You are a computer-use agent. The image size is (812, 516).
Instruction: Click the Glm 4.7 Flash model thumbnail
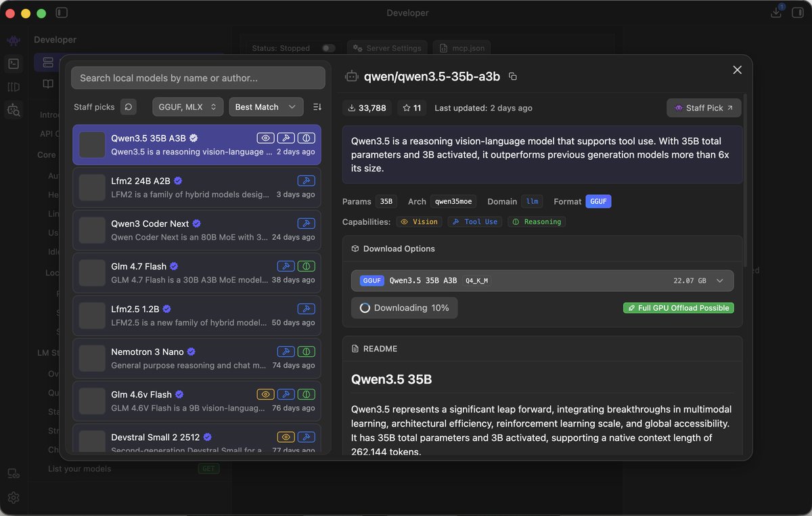pyautogui.click(x=92, y=273)
